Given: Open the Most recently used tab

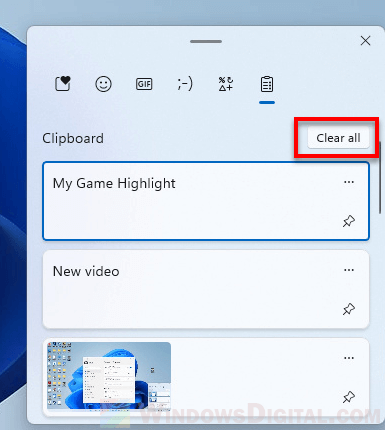Looking at the screenshot, I should point(63,84).
